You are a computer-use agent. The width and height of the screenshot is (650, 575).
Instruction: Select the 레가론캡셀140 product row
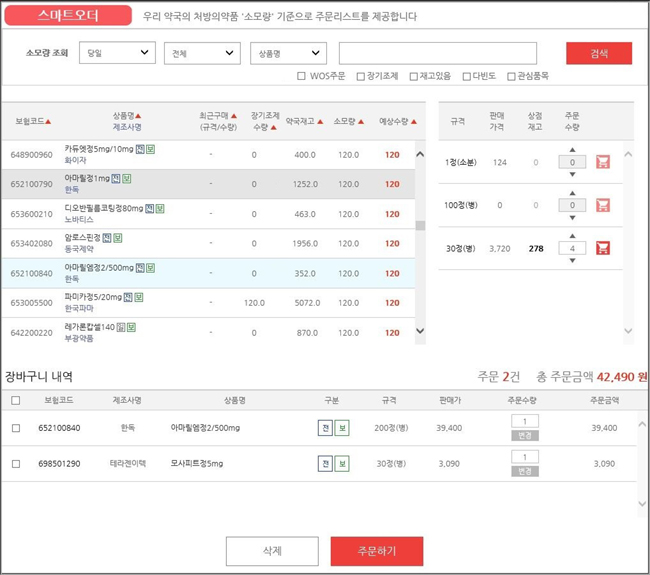pos(208,332)
